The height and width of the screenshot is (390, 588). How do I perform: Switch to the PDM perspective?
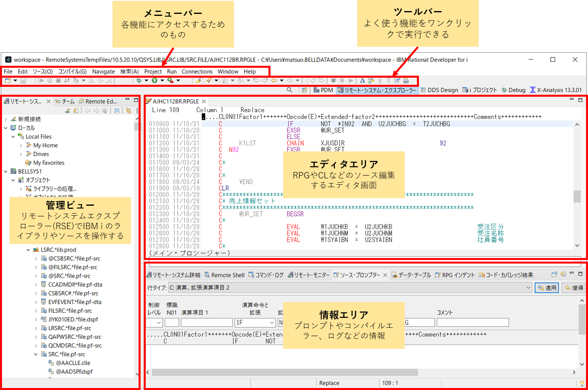(x=323, y=90)
